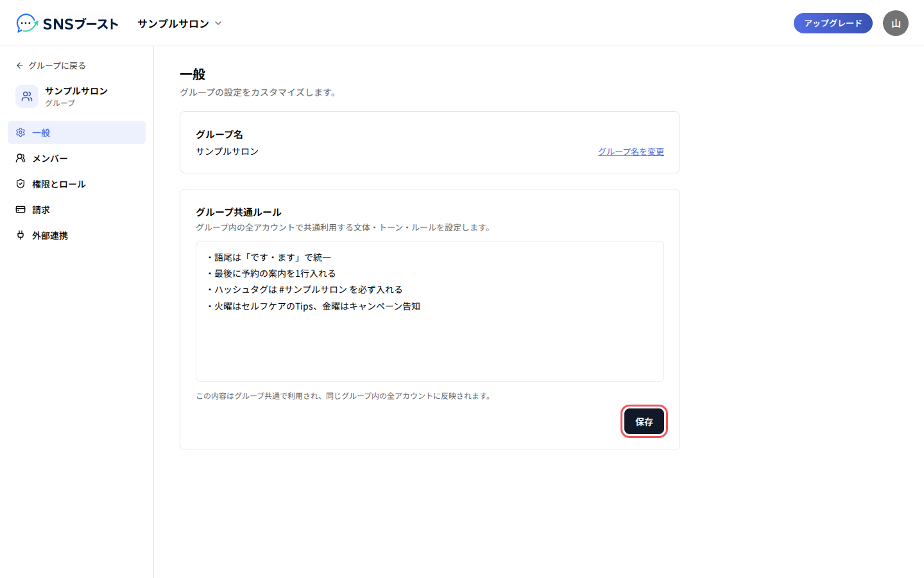This screenshot has height=578, width=924.
Task: Click the 一般 page heading
Action: 193,74
